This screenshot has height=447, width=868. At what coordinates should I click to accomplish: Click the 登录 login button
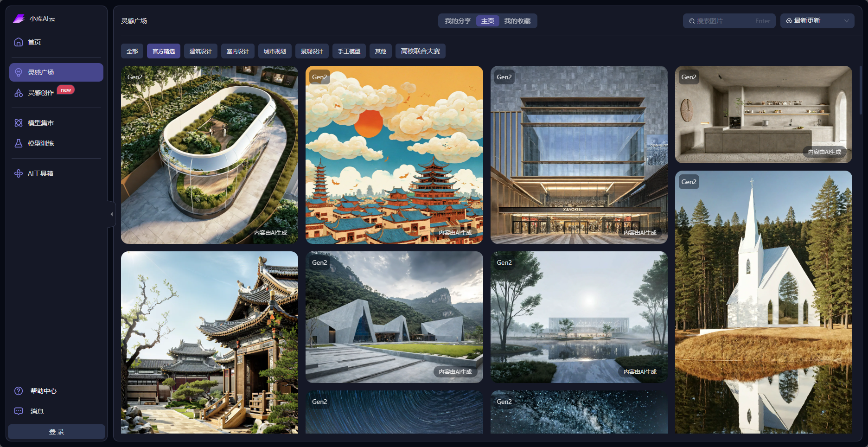coord(57,432)
